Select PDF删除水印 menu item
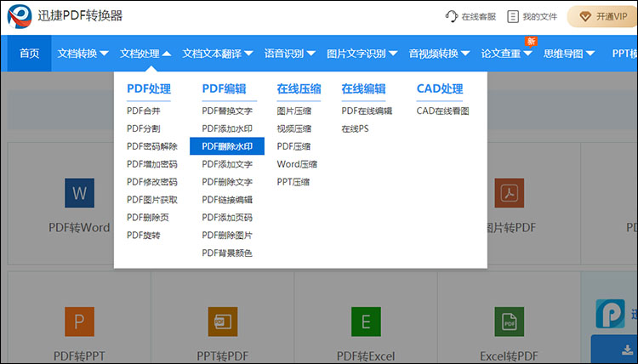638x364 pixels. (x=227, y=146)
